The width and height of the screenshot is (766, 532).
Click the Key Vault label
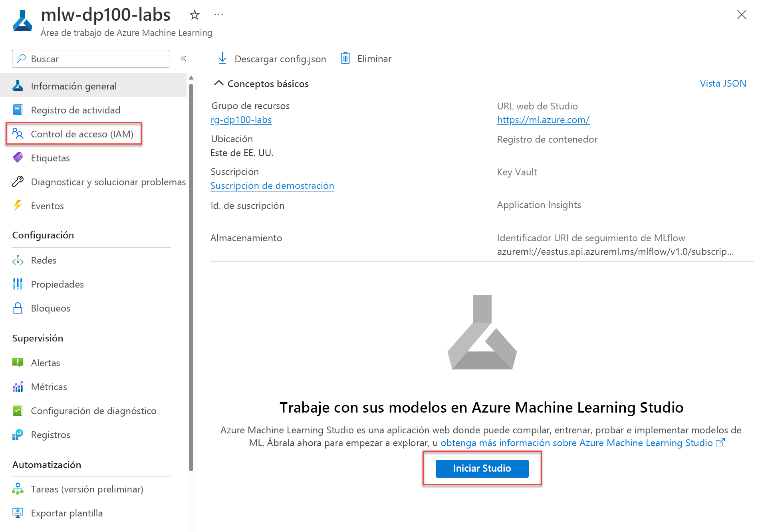(517, 172)
